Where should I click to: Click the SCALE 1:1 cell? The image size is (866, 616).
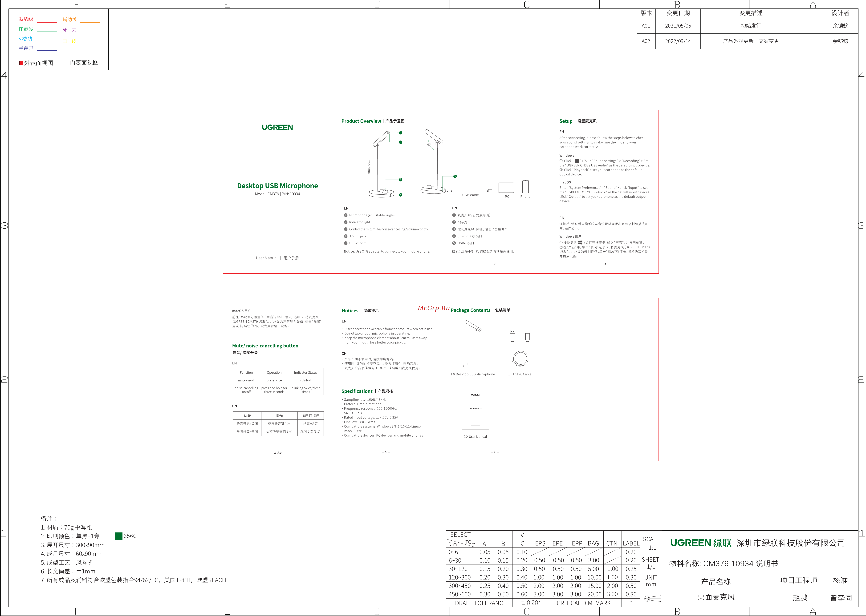(x=651, y=544)
